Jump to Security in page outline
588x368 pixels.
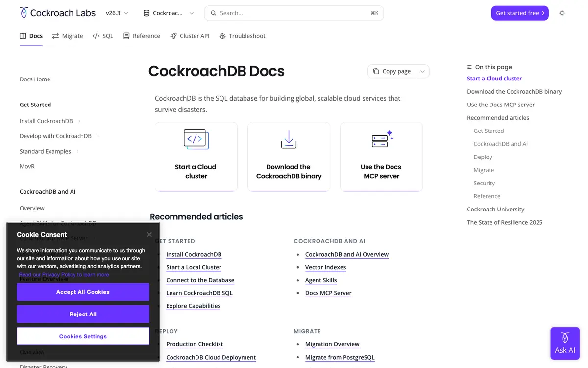(484, 183)
